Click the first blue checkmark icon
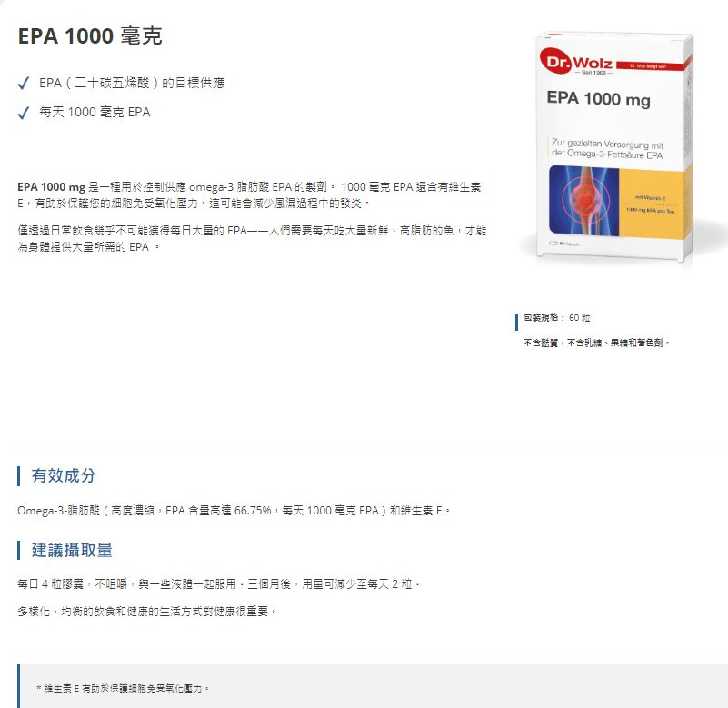Screen dimensions: 728x708 (x=24, y=83)
